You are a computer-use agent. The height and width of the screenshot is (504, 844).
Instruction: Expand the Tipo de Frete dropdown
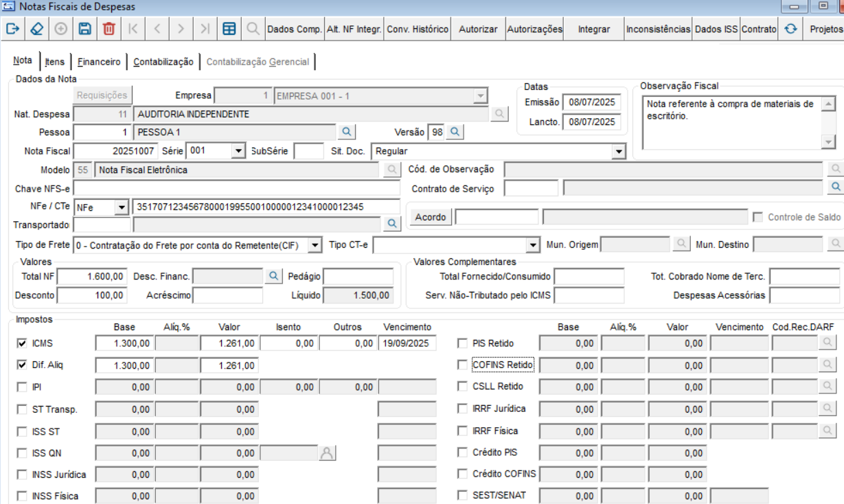pyautogui.click(x=315, y=244)
